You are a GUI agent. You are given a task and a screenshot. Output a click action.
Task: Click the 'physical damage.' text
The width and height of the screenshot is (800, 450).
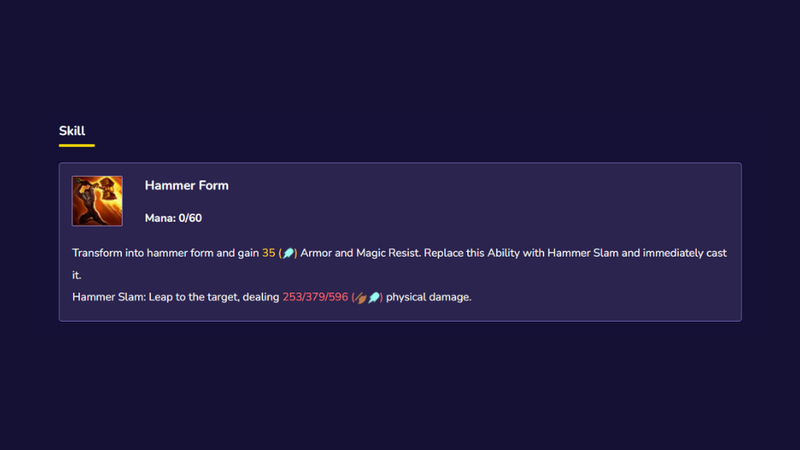(x=429, y=297)
